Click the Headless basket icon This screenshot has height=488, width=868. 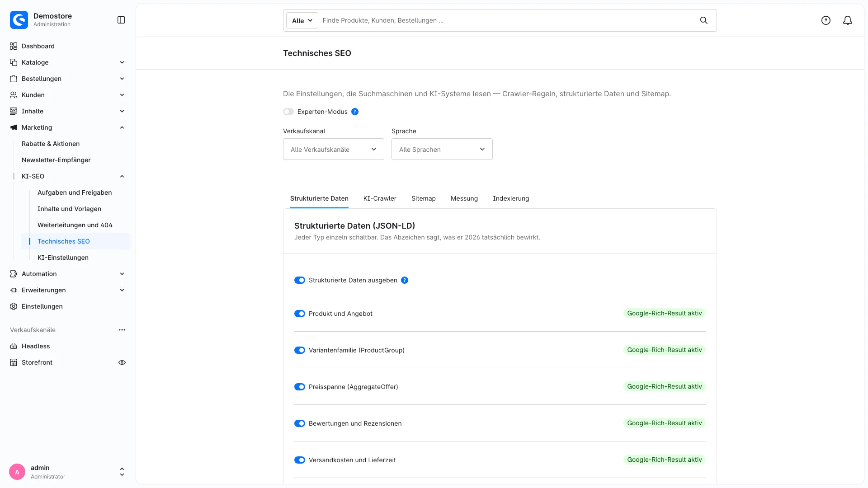click(14, 346)
